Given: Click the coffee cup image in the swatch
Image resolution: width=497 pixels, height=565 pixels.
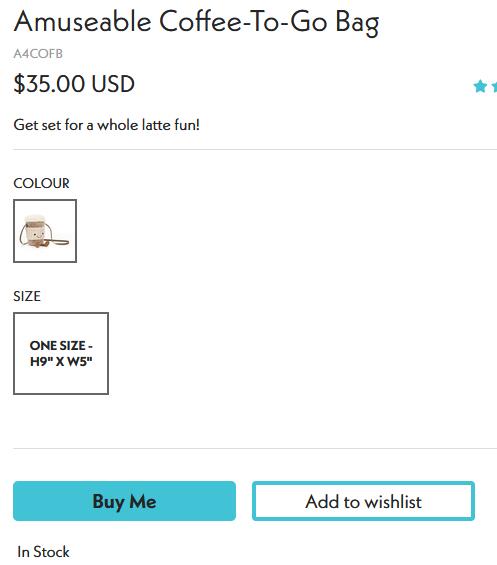Looking at the screenshot, I should click(43, 231).
